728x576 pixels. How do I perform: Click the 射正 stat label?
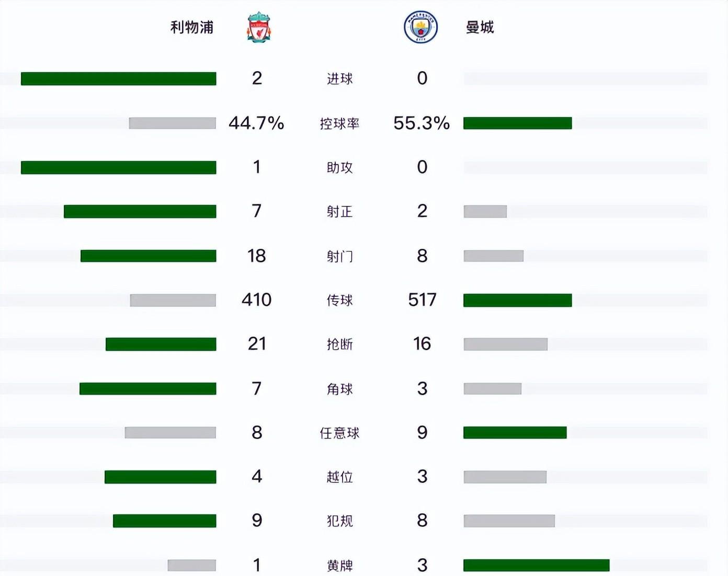coord(339,212)
